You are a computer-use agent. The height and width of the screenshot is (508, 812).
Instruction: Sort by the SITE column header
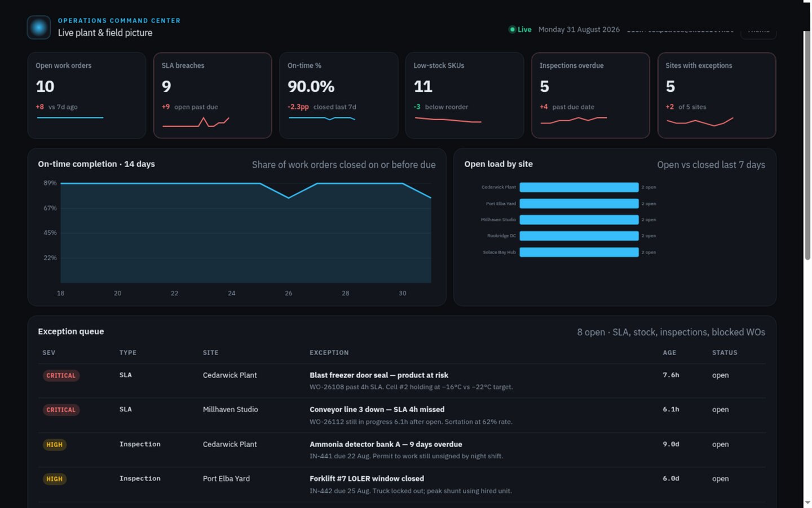click(x=211, y=353)
